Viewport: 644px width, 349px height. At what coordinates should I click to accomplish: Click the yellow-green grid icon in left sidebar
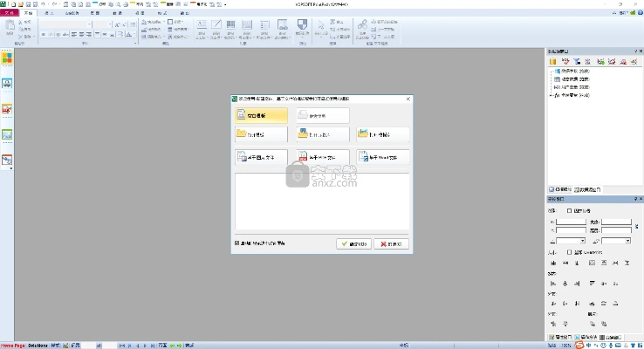[7, 58]
